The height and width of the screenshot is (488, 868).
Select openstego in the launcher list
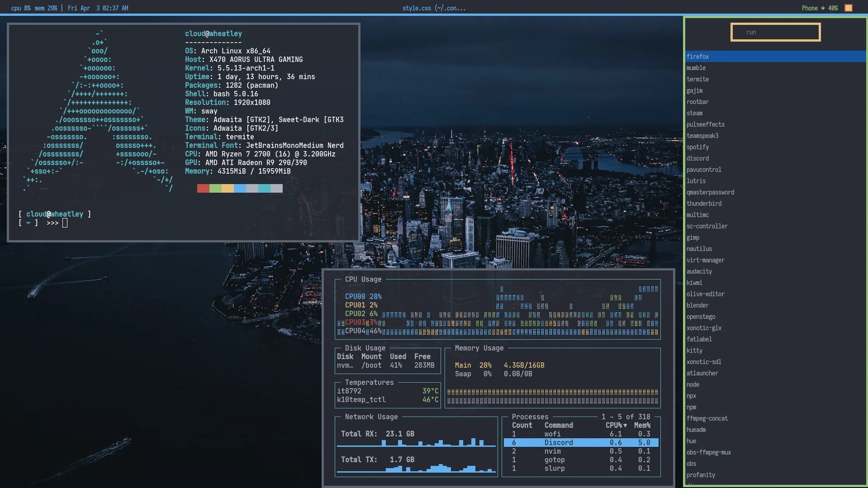[776, 317]
